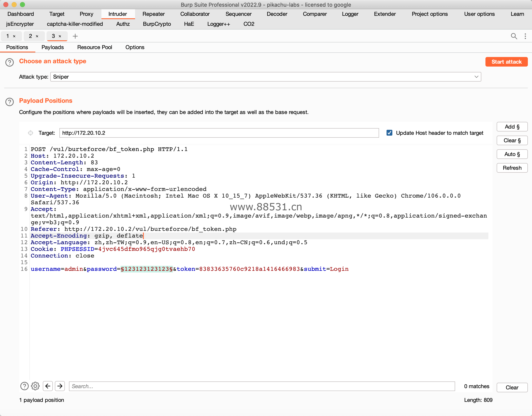Open help for Payload Positions

point(10,102)
